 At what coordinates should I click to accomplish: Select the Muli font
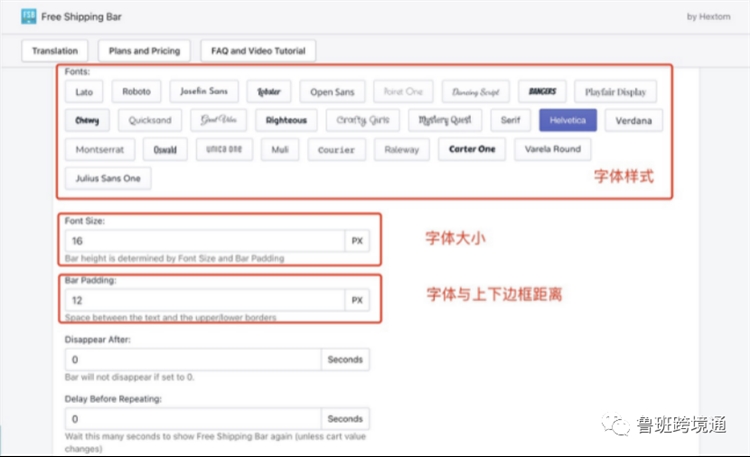pyautogui.click(x=280, y=149)
